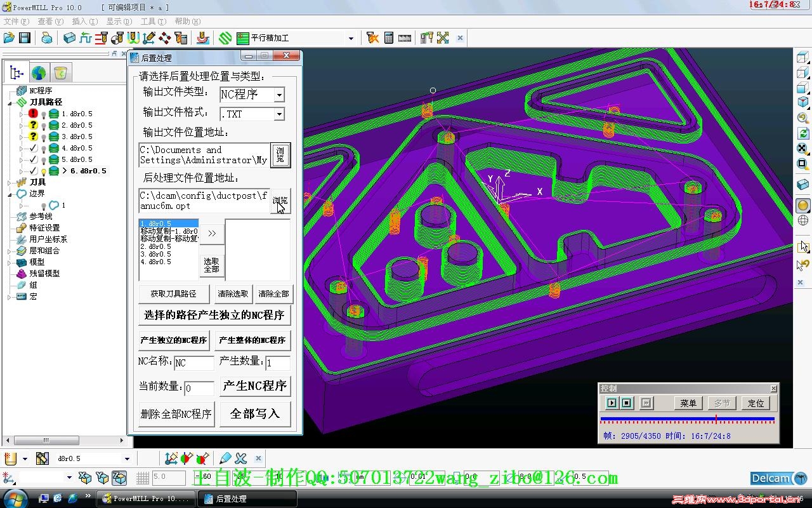
Task: Click the checkmark status of toolpath 4. d8r0.5
Action: tap(34, 148)
